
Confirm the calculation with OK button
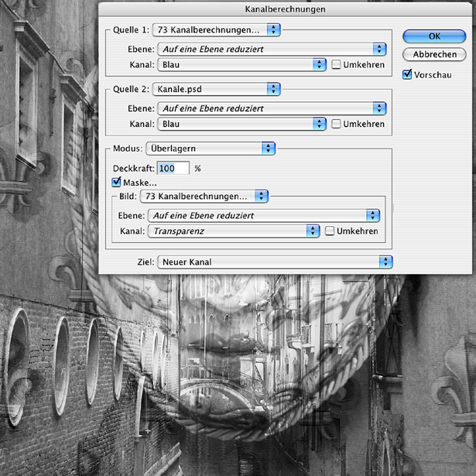click(434, 36)
